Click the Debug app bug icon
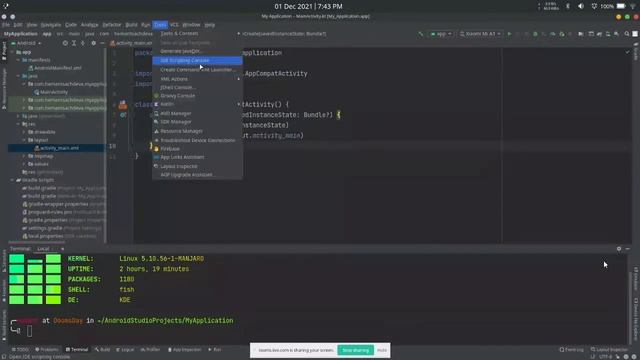Image resolution: width=640 pixels, height=360 pixels. tap(535, 34)
